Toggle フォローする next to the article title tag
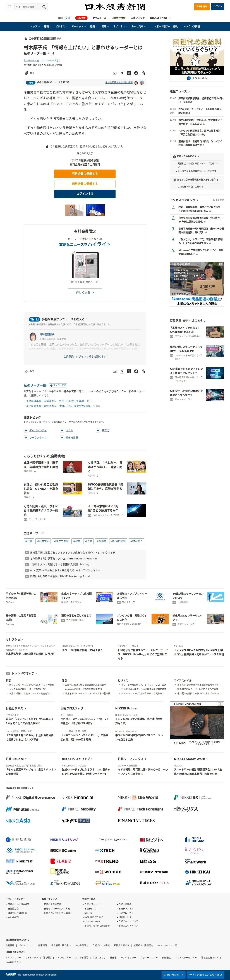The width and height of the screenshot is (230, 980). tap(51, 60)
